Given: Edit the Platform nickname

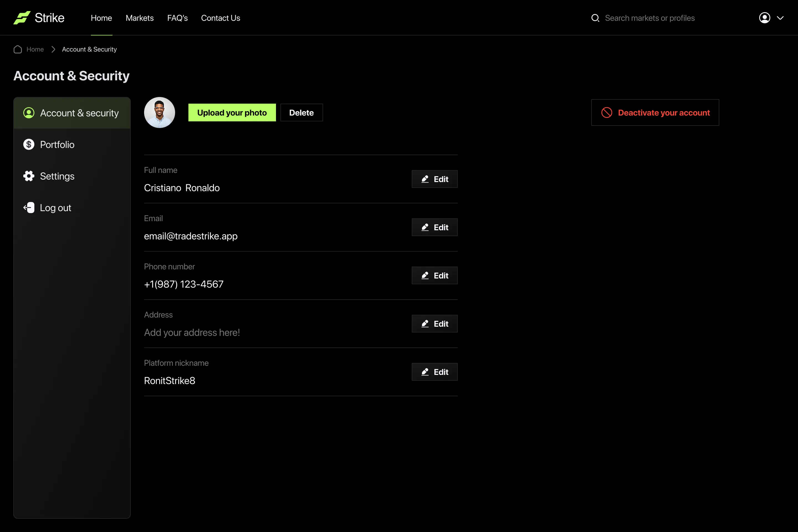Looking at the screenshot, I should coord(434,372).
